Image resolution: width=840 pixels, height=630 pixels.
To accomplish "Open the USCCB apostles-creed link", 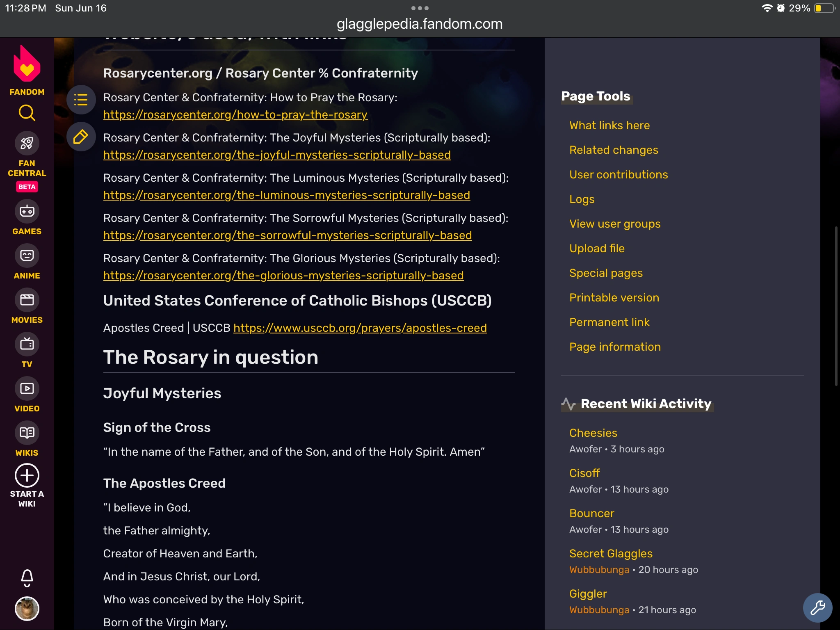I will point(360,328).
